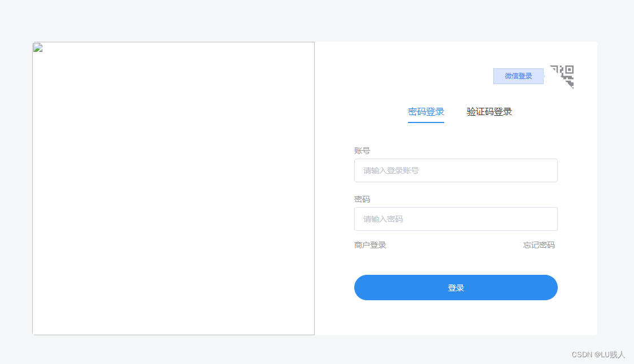This screenshot has width=634, height=364.
Task: Click the blank left image panel
Action: (x=173, y=198)
